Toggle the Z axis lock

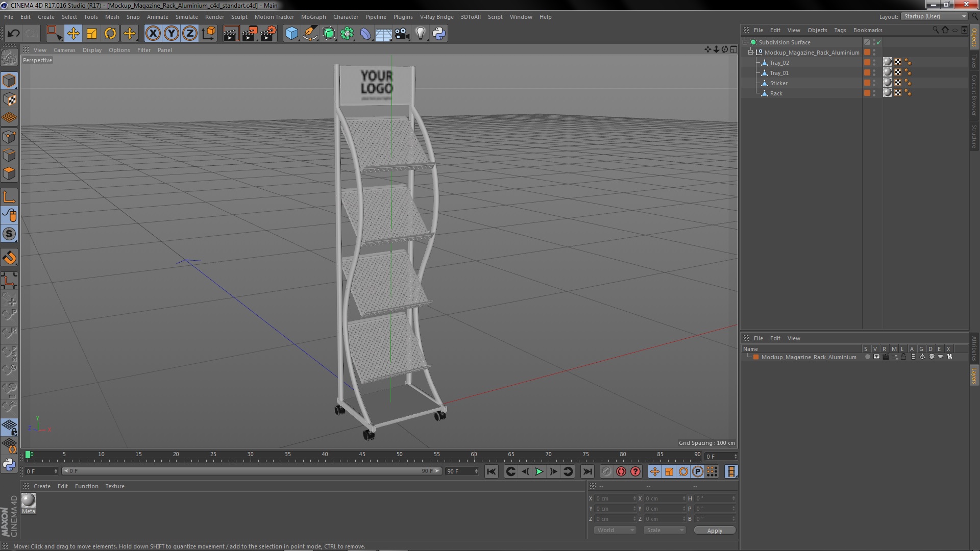[x=190, y=34]
